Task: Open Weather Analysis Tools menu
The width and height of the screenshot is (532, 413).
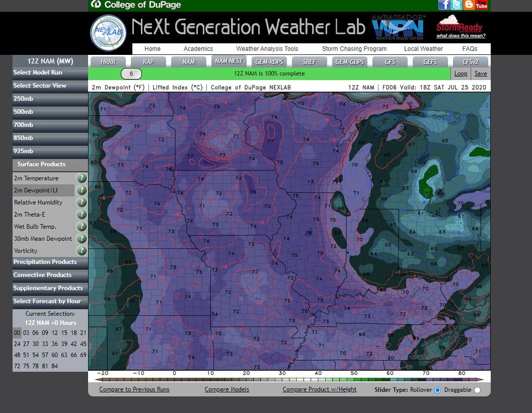Action: [267, 49]
